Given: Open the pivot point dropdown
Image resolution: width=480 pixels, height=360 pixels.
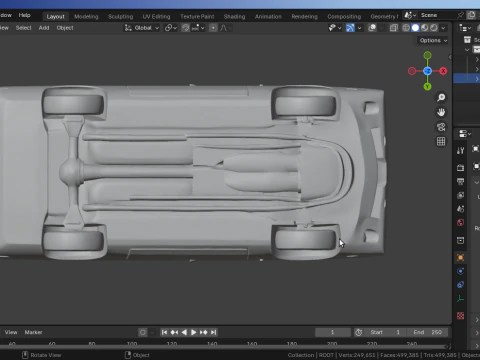Looking at the screenshot, I should click(171, 28).
